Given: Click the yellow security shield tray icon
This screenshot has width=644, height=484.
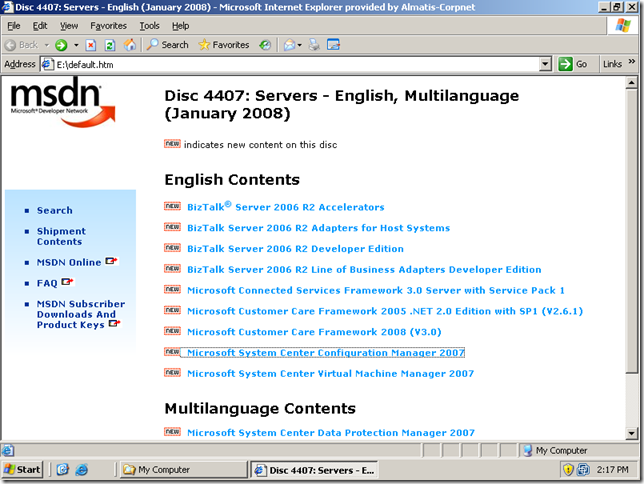Looking at the screenshot, I should click(x=568, y=470).
